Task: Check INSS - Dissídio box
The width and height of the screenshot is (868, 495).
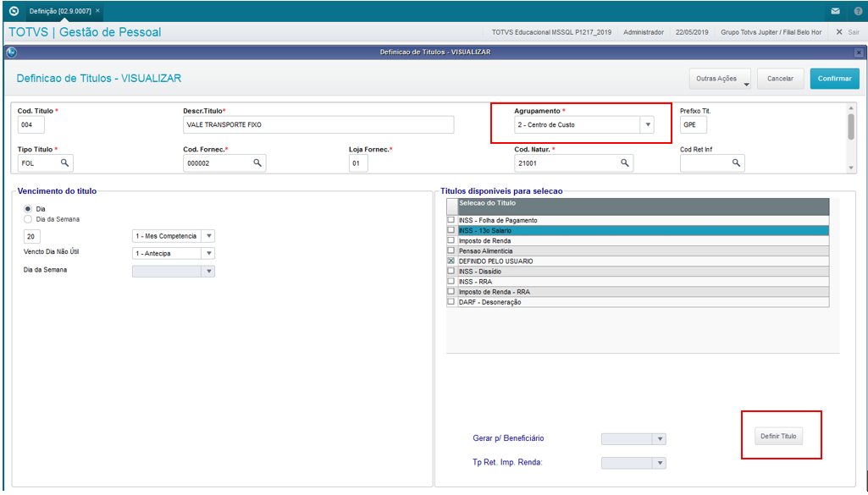Action: click(x=451, y=271)
